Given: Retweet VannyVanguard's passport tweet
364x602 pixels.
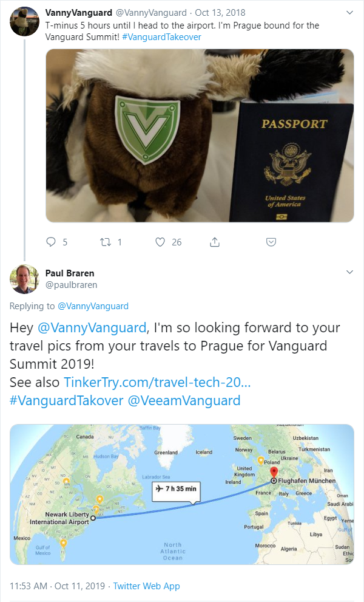Looking at the screenshot, I should pos(106,242).
